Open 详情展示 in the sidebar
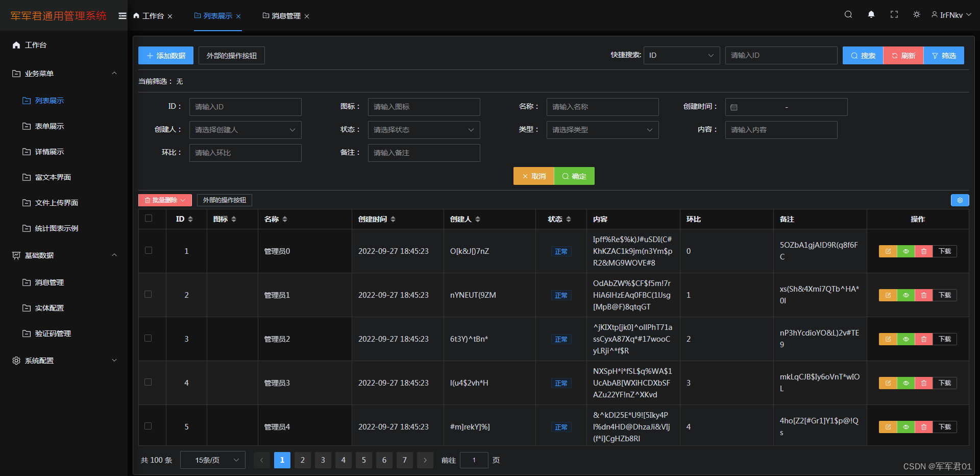 [64, 152]
